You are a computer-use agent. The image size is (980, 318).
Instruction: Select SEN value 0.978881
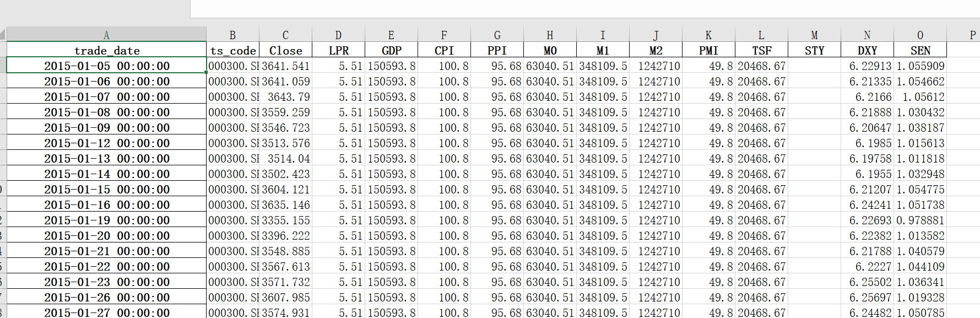point(920,220)
